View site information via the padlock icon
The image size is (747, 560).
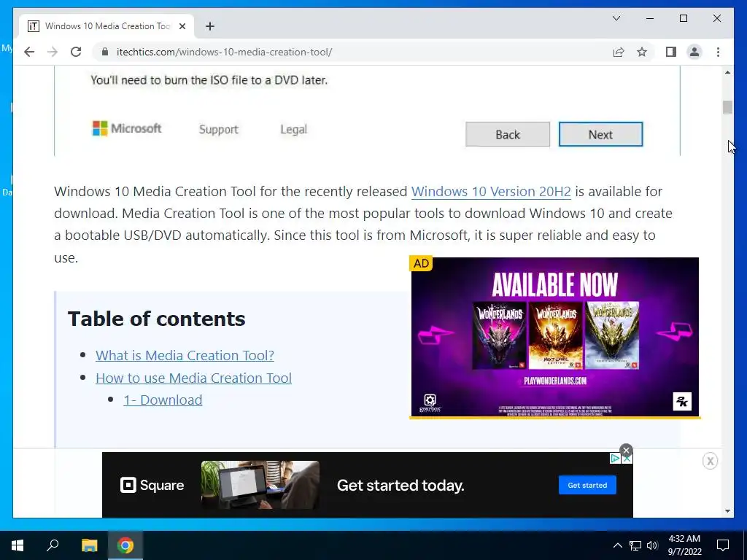point(105,52)
